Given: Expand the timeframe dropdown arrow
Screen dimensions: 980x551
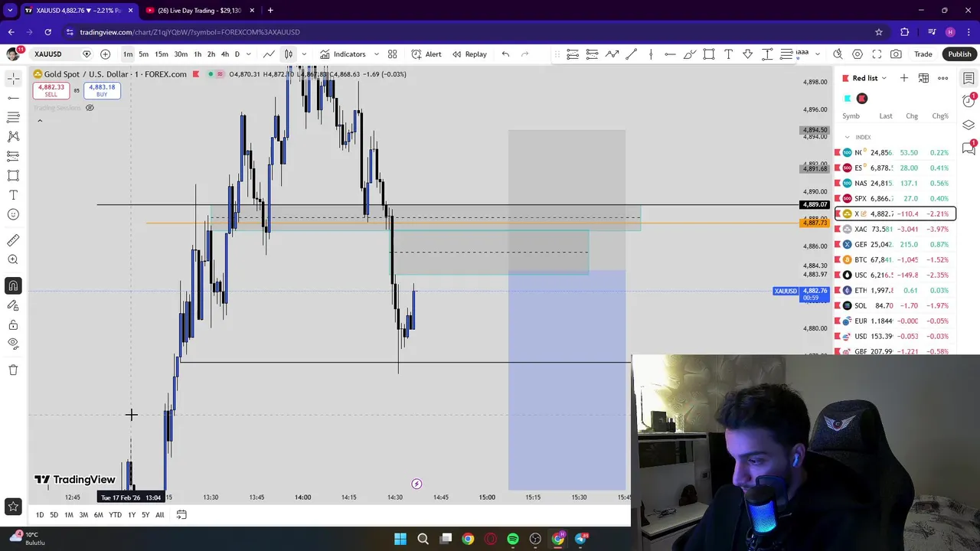Looking at the screenshot, I should click(248, 54).
